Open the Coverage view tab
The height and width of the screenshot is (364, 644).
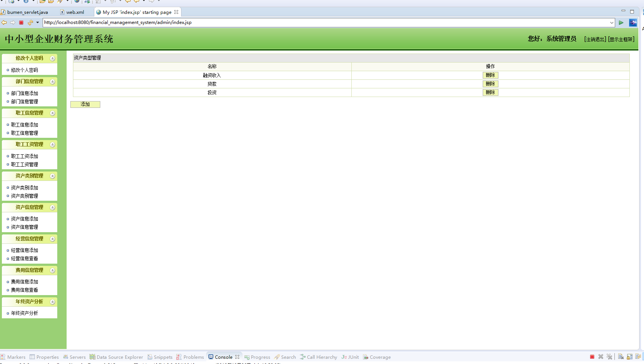click(377, 357)
